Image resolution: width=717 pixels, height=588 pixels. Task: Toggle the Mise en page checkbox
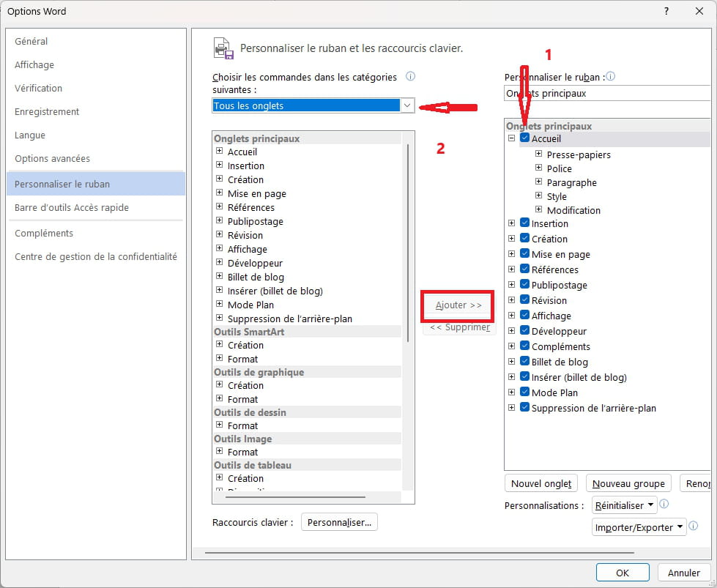click(525, 253)
